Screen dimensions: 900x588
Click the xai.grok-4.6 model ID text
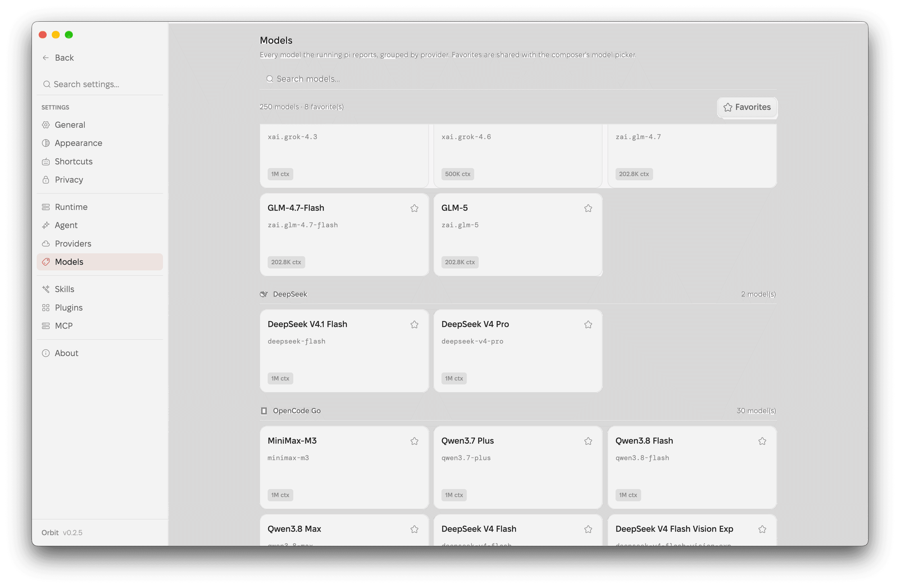[x=466, y=137]
